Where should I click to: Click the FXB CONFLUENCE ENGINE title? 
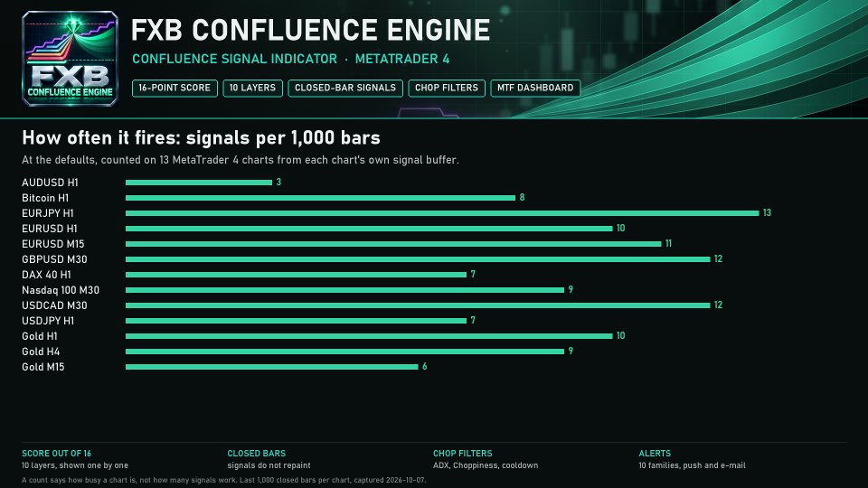(x=310, y=30)
